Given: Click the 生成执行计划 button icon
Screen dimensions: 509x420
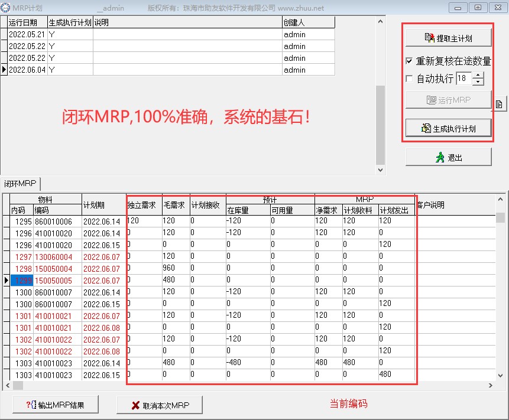Looking at the screenshot, I should (x=426, y=128).
